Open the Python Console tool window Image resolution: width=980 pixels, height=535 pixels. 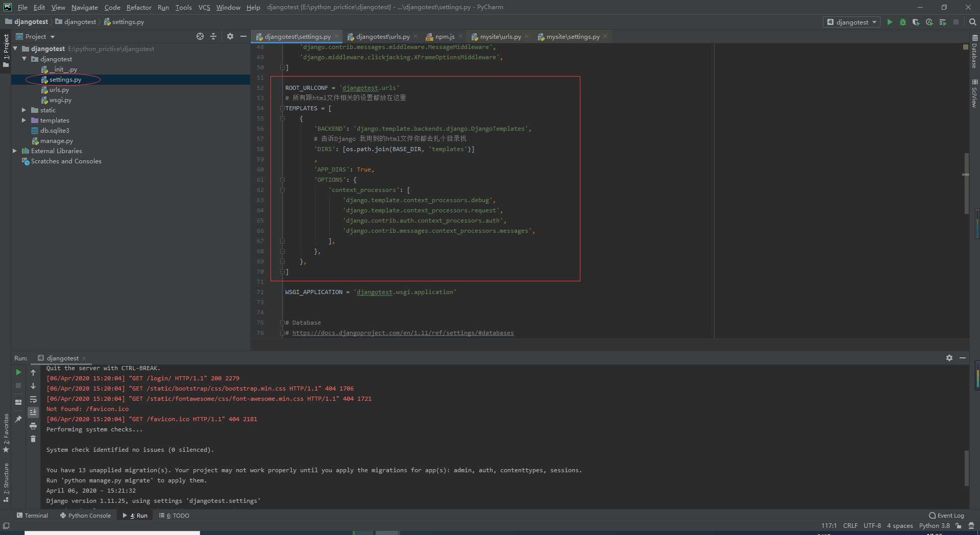(x=85, y=516)
